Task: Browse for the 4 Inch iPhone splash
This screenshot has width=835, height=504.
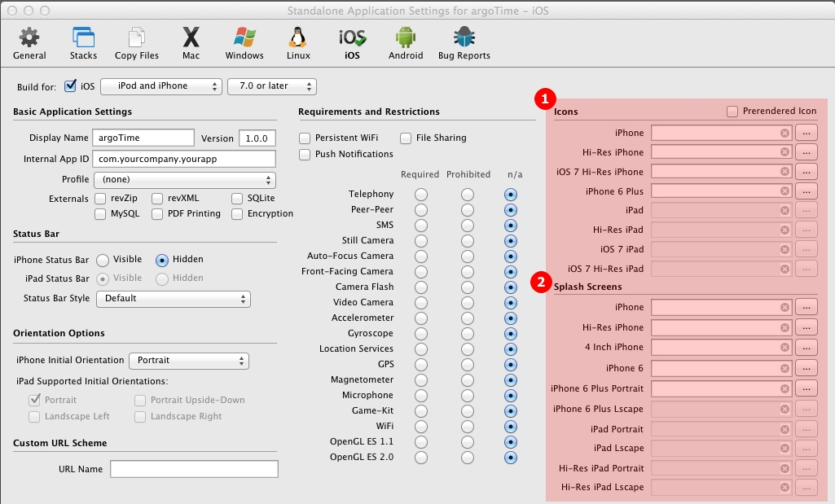Action: (x=806, y=348)
